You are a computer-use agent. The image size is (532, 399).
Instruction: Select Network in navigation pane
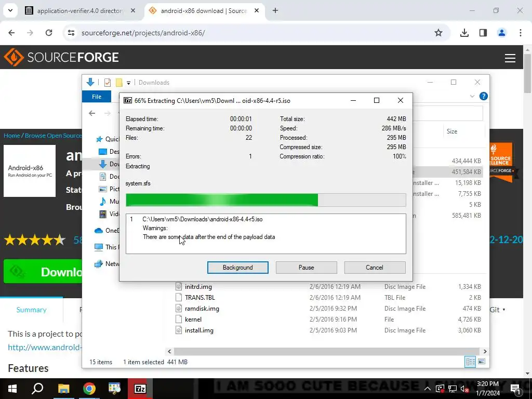click(107, 263)
